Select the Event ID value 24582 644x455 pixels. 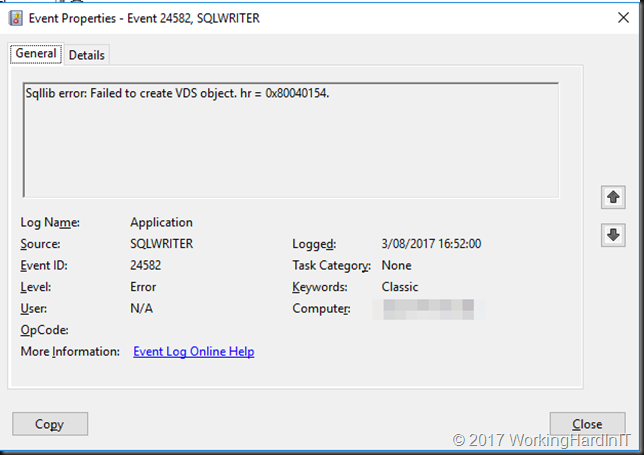click(145, 265)
